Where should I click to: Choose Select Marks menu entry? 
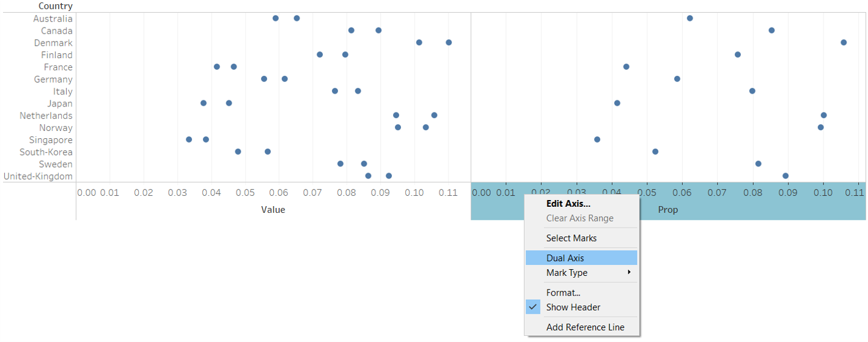pos(572,238)
